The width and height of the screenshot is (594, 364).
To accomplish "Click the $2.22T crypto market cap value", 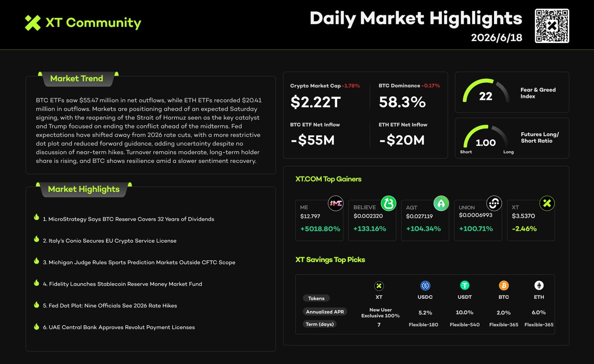I will 316,102.
